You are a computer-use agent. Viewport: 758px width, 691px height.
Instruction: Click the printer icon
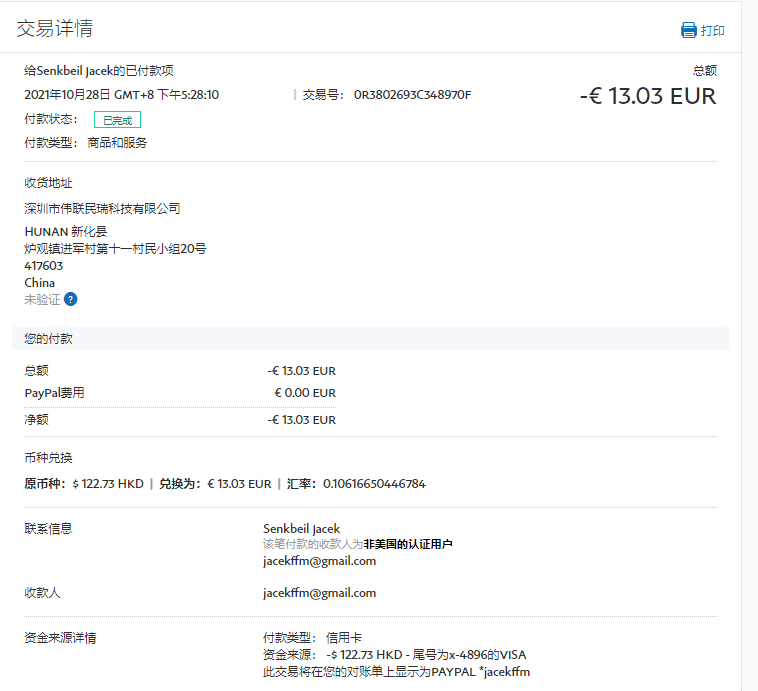tap(688, 30)
